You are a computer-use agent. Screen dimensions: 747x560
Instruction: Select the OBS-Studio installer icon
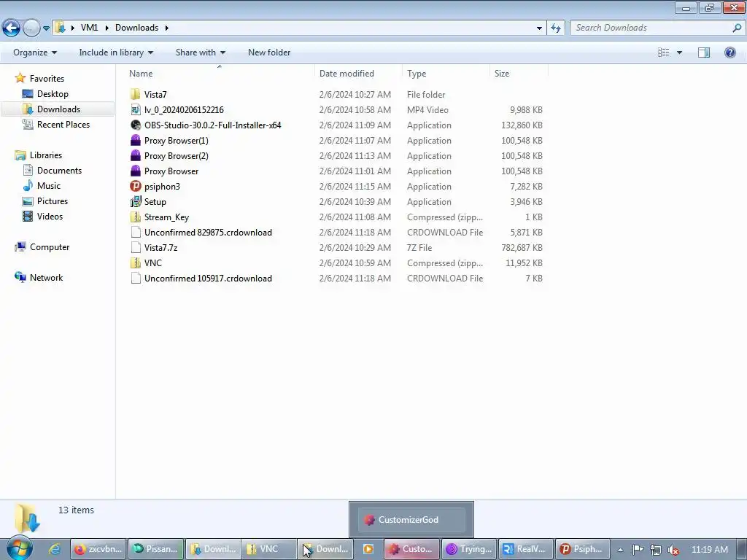coord(135,125)
